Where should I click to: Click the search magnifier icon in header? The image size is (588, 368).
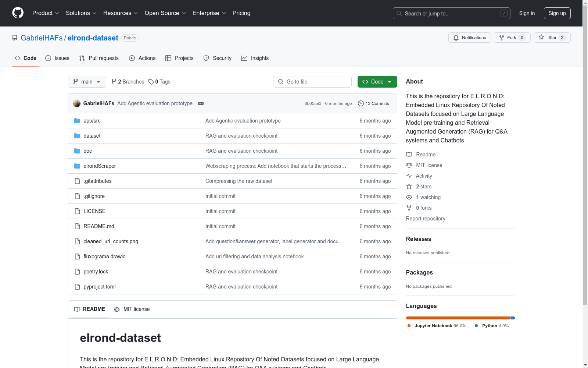tap(399, 13)
